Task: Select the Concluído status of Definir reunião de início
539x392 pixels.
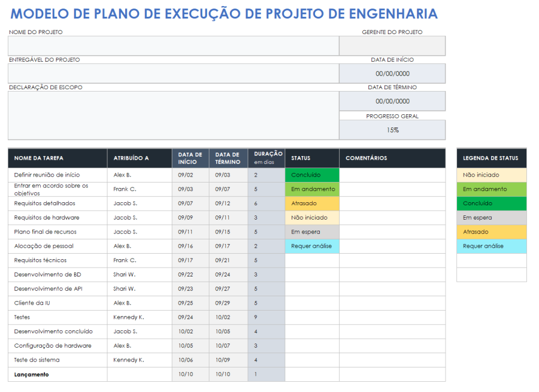Action: 311,175
